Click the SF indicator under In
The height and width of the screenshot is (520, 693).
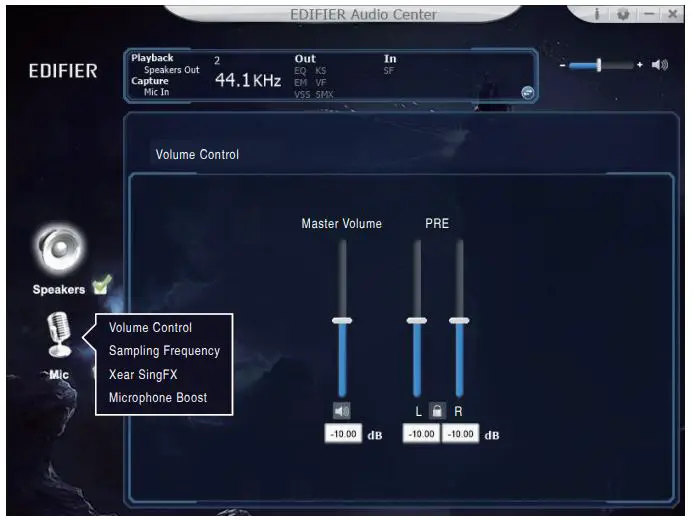click(x=388, y=71)
